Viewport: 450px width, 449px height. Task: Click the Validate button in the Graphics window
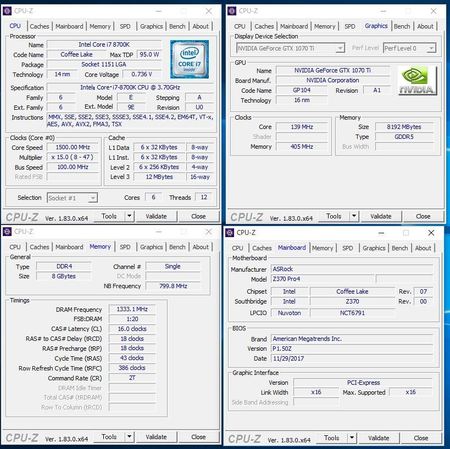pos(381,216)
